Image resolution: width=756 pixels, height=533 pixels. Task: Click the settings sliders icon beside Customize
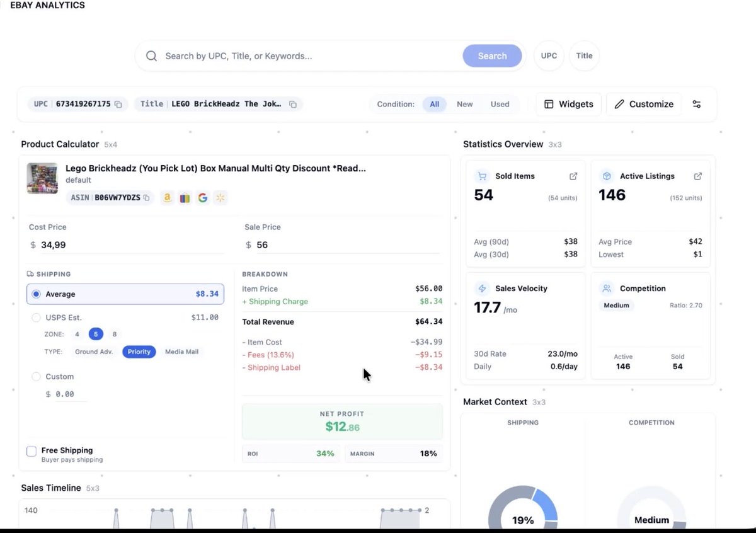[x=697, y=104]
